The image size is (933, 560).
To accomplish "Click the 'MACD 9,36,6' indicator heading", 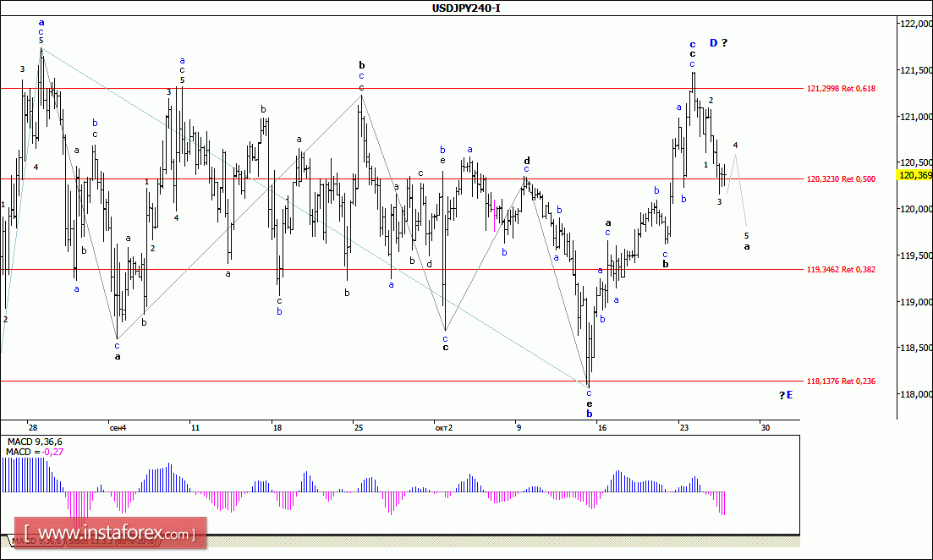I will click(35, 442).
